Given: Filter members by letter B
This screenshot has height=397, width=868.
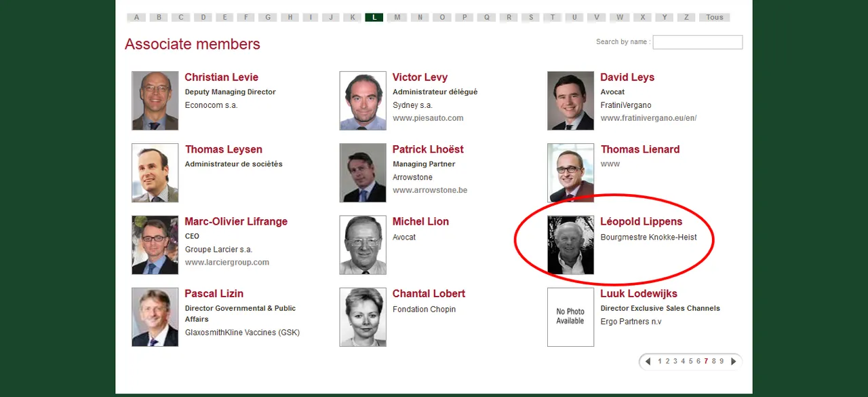Looking at the screenshot, I should [x=159, y=18].
